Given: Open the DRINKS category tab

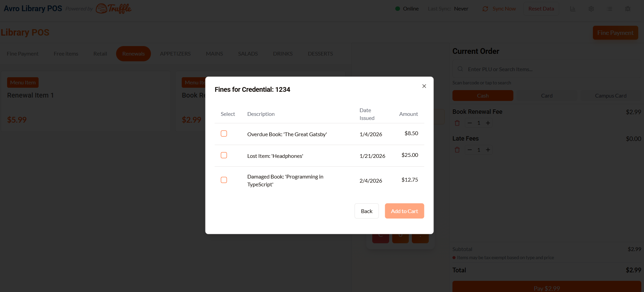Looking at the screenshot, I should (x=283, y=54).
